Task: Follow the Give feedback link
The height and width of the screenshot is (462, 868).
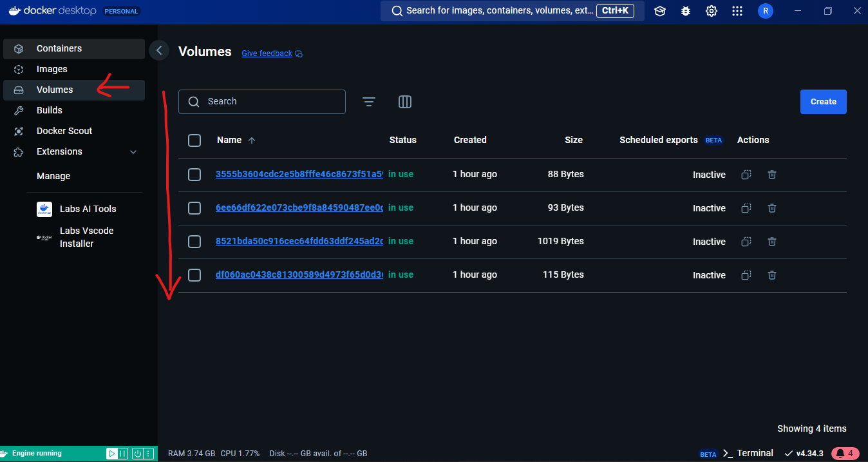Action: [267, 53]
